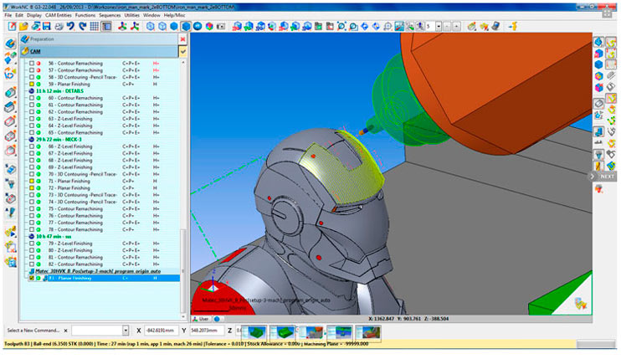Toggle checkbox for 71 - Planar Finishing
Screen dimensions: 621x364
[x=32, y=181]
